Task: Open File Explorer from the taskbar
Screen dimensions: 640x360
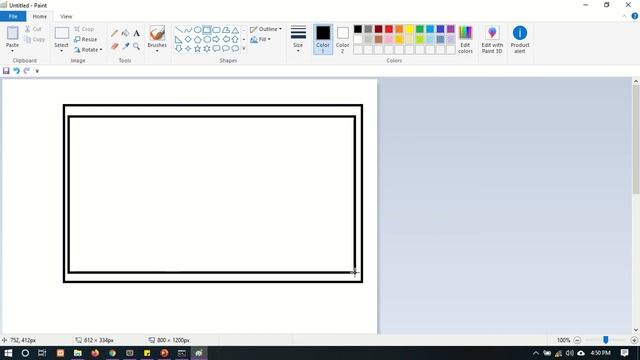Action: (78, 353)
